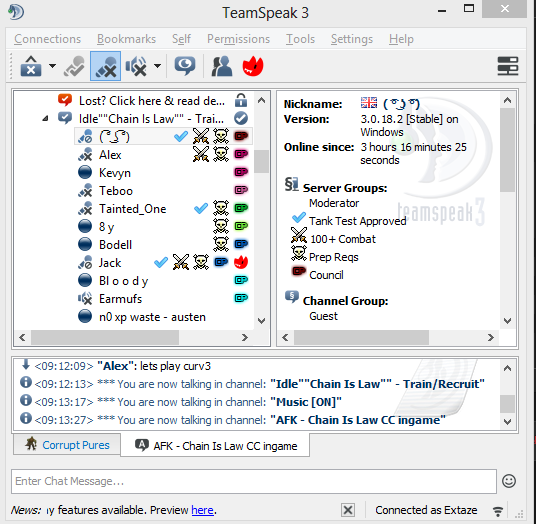This screenshot has width=536, height=524.
Task: Click the Disconnect from server toolbar icon
Action: (x=31, y=66)
